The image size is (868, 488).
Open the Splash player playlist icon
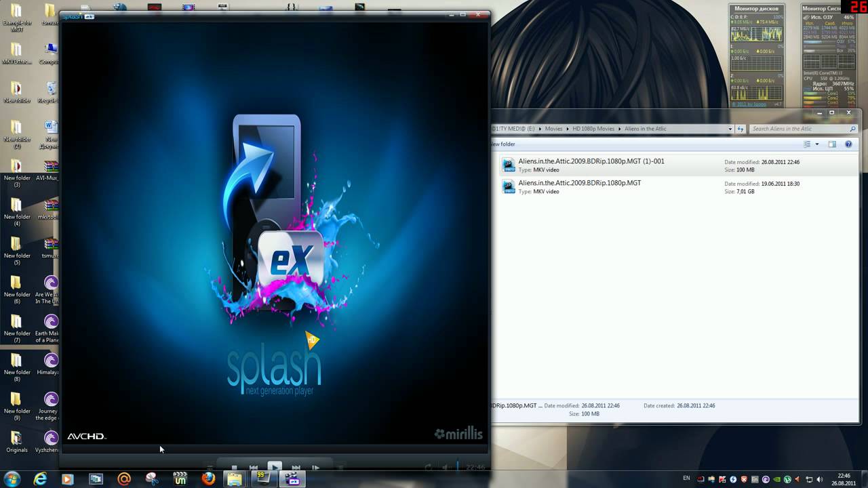pos(210,467)
